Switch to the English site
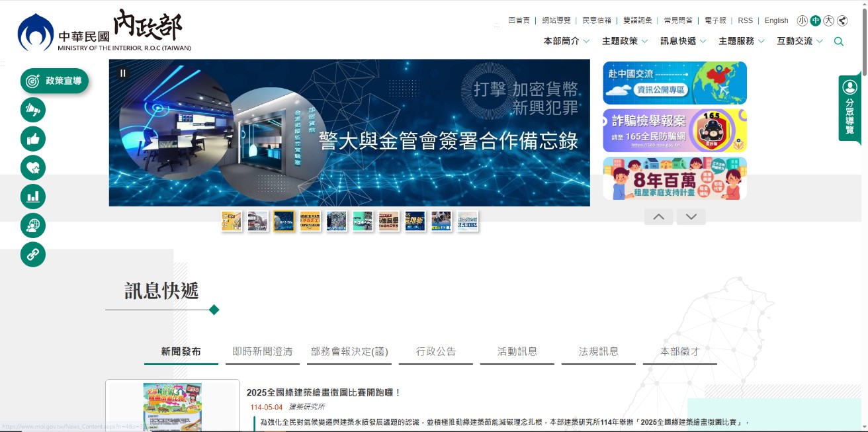 [777, 21]
